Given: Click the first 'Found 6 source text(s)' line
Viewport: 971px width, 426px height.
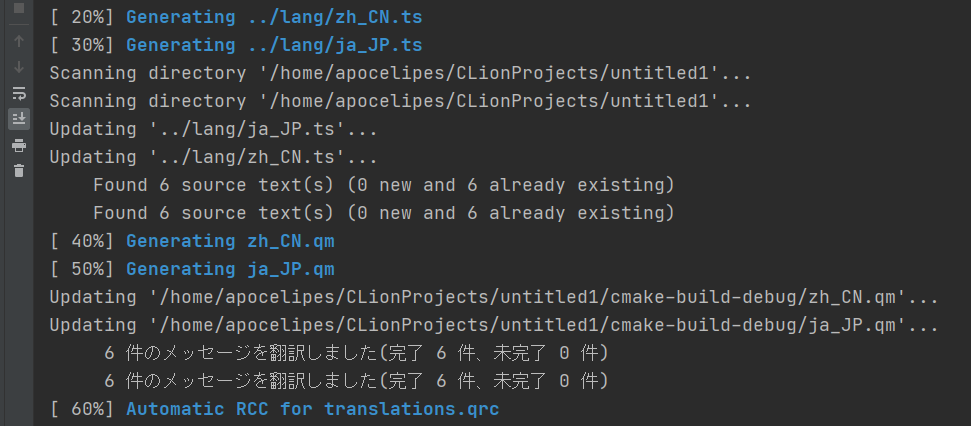Looking at the screenshot, I should tap(384, 185).
